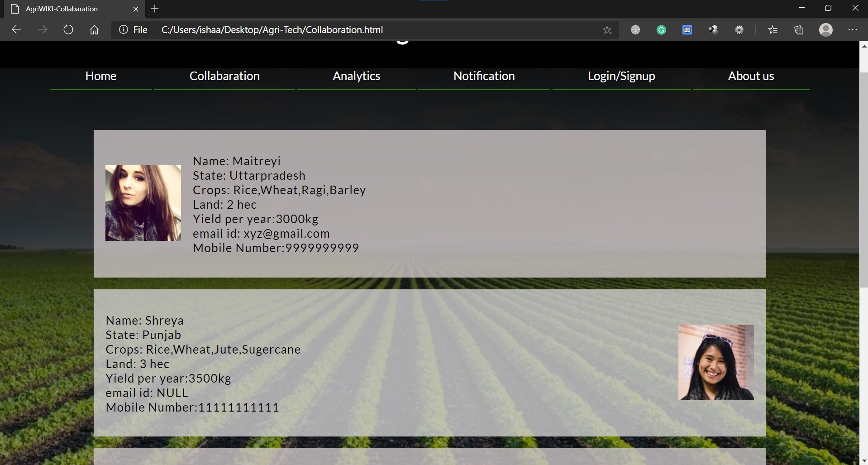Viewport: 868px width, 465px height.
Task: Click the scrollbar down arrow
Action: tap(863, 460)
